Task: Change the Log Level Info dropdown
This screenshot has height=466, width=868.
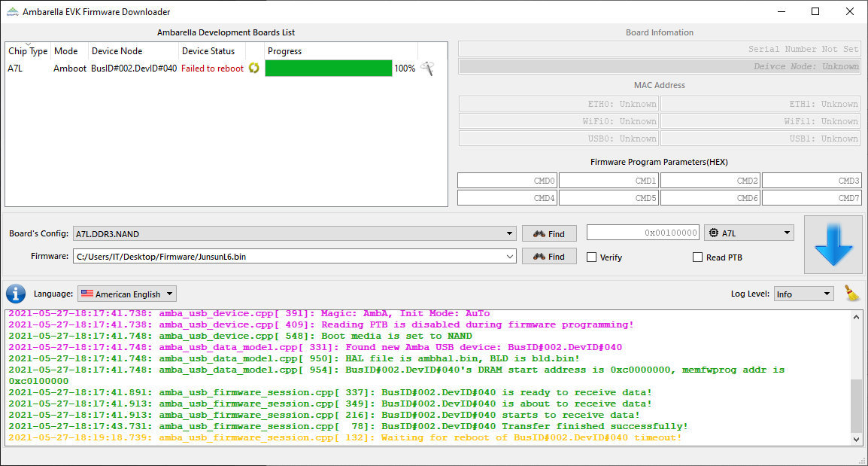Action: [803, 294]
